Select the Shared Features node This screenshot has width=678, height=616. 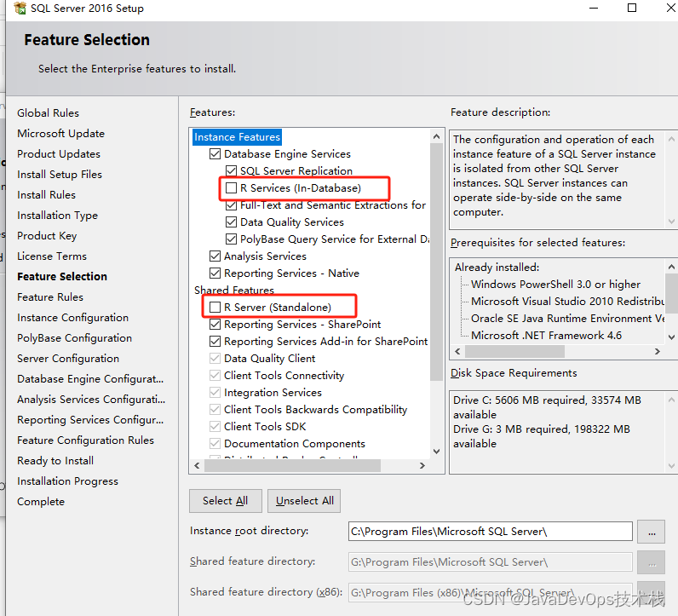tap(234, 290)
